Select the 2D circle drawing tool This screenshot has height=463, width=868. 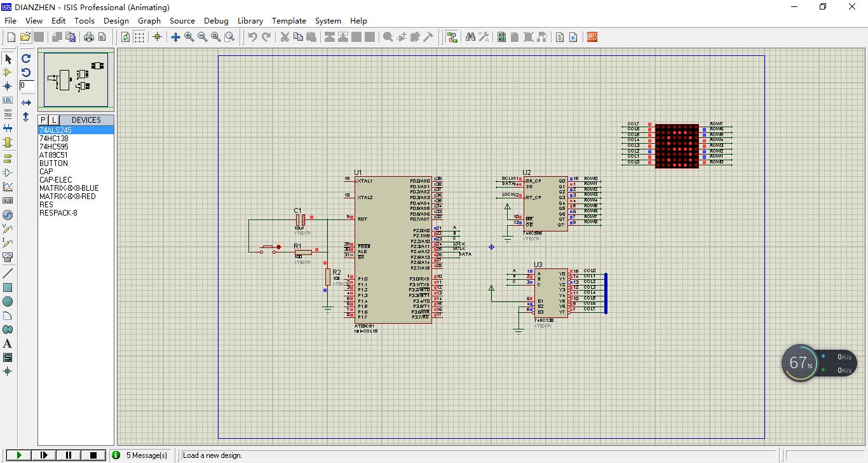point(8,301)
